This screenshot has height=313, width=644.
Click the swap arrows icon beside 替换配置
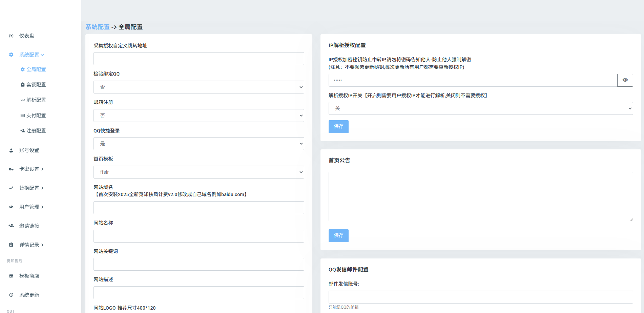pos(11,188)
